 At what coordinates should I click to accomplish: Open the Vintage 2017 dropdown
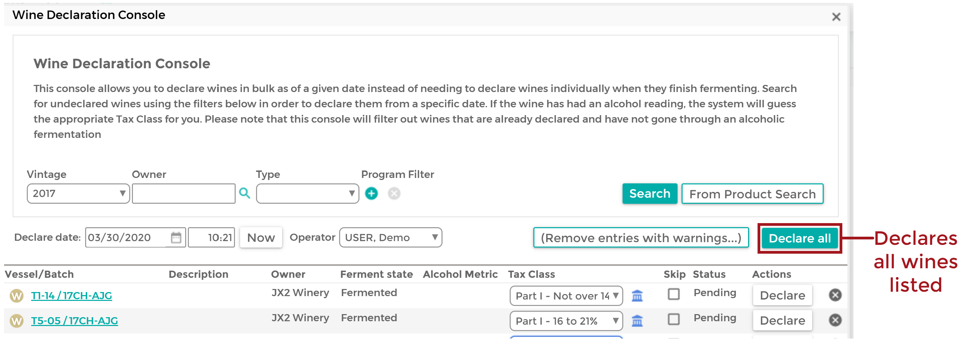(78, 194)
